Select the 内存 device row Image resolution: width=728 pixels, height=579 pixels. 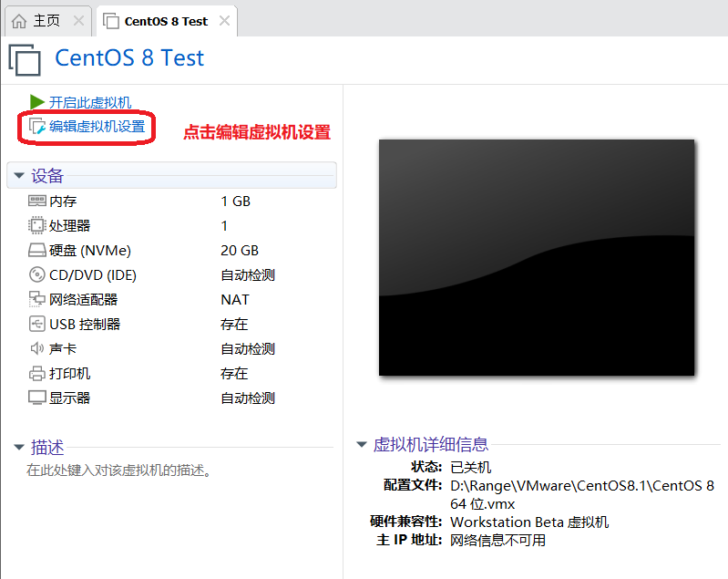172,202
